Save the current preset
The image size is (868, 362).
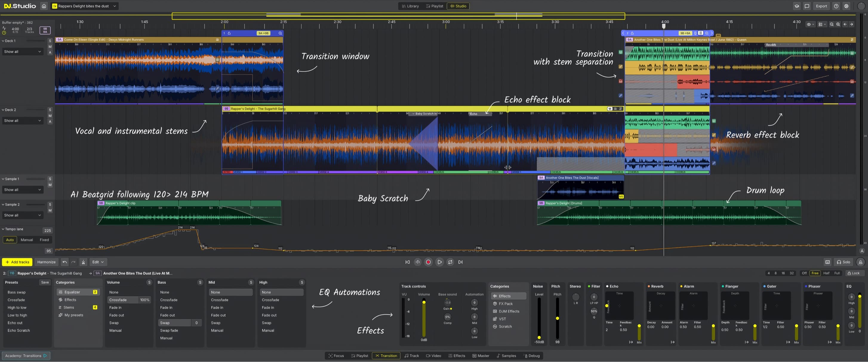pyautogui.click(x=45, y=283)
